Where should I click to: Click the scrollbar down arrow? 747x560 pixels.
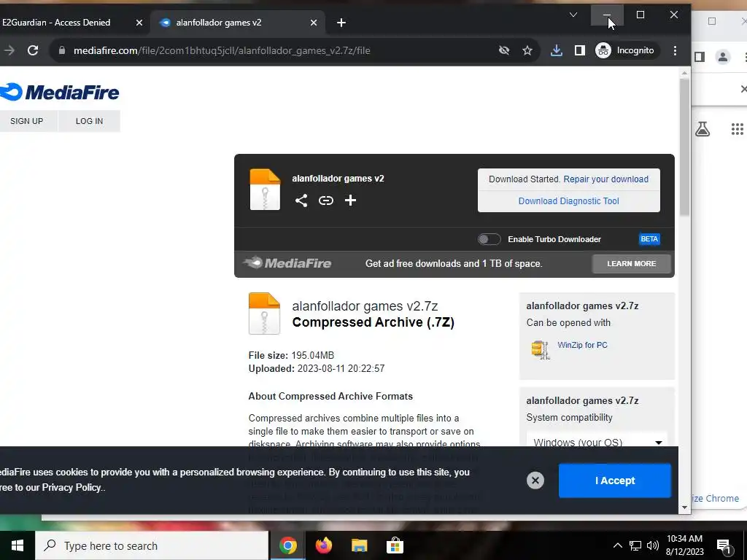click(684, 507)
